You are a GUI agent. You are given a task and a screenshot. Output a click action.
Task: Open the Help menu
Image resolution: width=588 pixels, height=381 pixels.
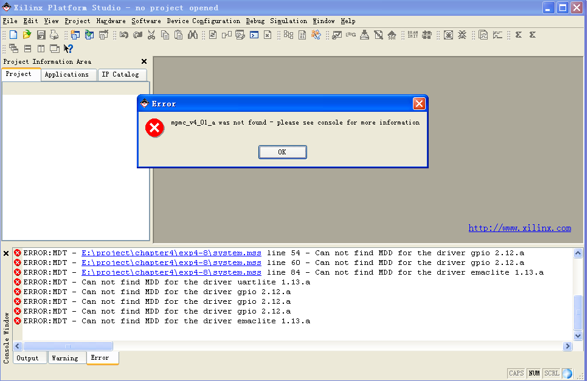pyautogui.click(x=348, y=21)
